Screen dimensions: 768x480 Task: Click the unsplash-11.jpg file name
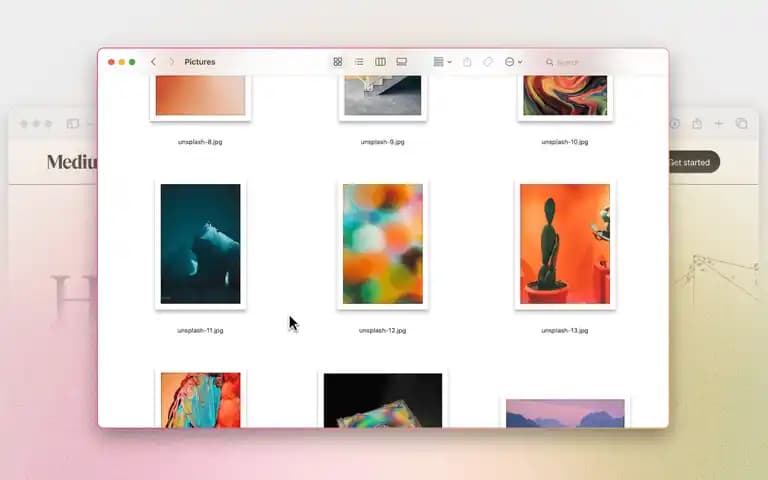[x=200, y=330]
